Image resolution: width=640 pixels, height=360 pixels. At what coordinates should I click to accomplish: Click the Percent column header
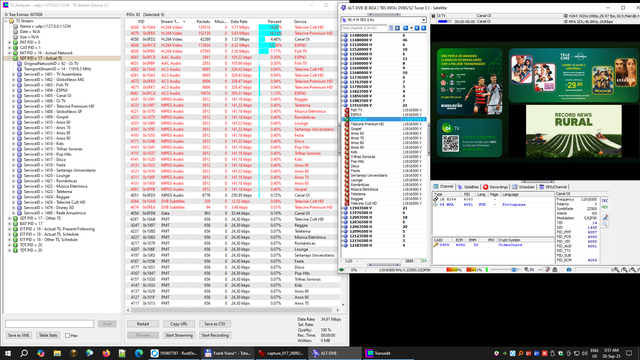click(x=274, y=21)
